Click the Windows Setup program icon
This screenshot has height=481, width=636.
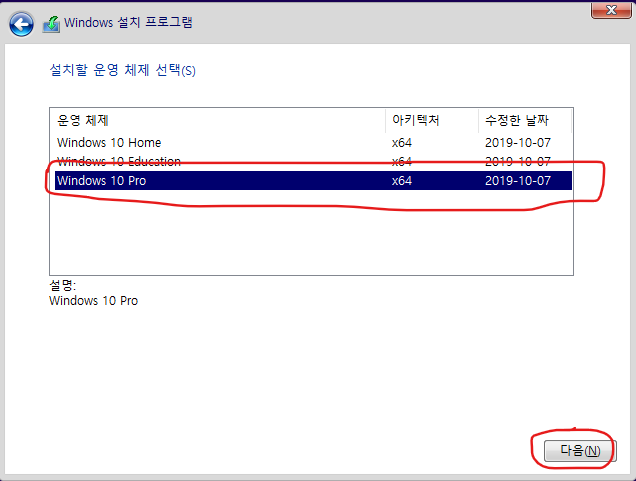(52, 24)
